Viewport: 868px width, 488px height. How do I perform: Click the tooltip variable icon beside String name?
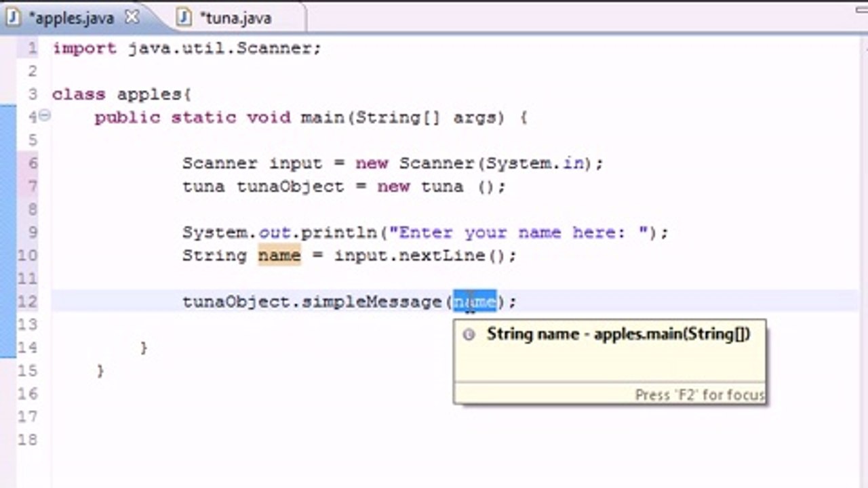tap(468, 334)
